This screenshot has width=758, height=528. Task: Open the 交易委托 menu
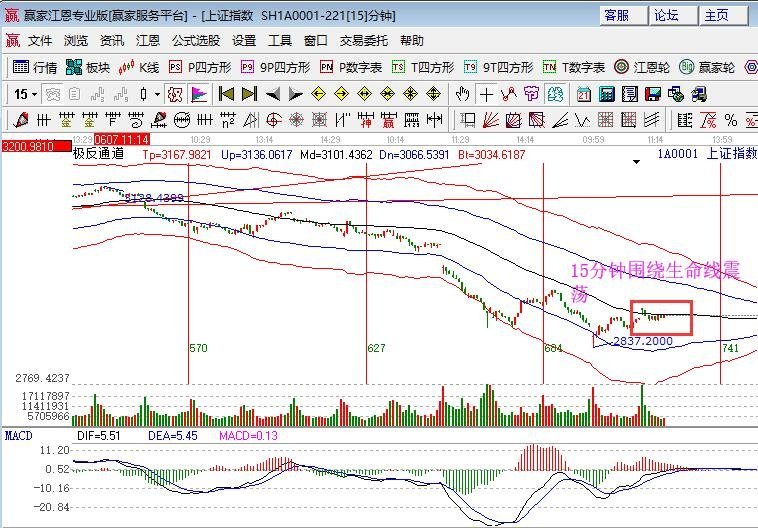pyautogui.click(x=364, y=41)
